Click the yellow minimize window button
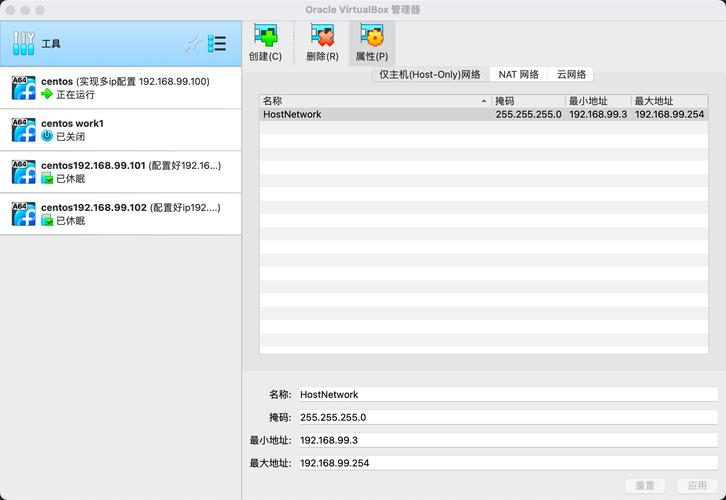Viewport: 726px width, 500px height. coord(25,10)
